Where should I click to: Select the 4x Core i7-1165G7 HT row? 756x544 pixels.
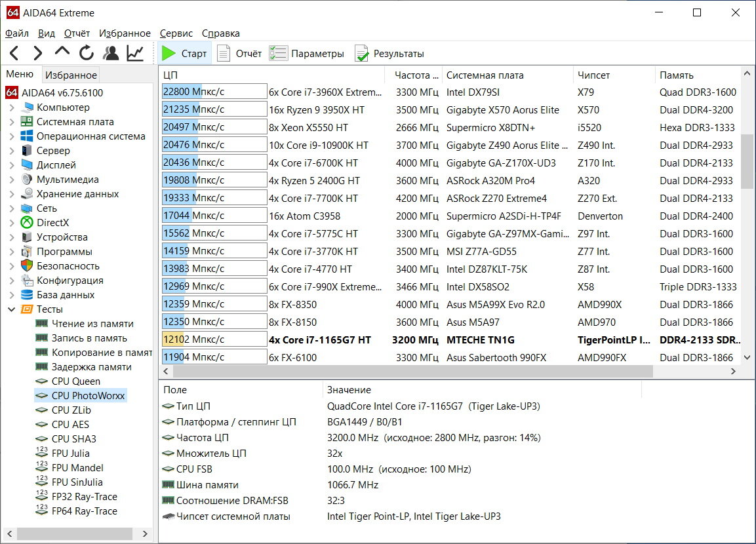(451, 340)
